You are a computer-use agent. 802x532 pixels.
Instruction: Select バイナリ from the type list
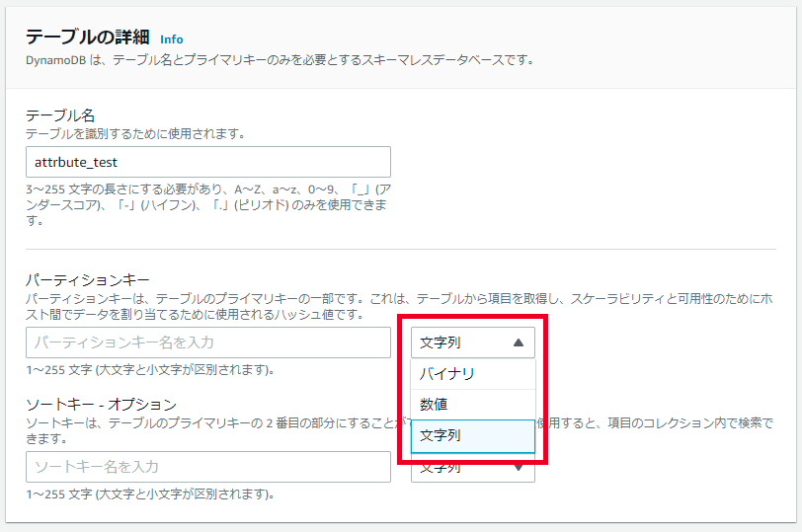472,374
